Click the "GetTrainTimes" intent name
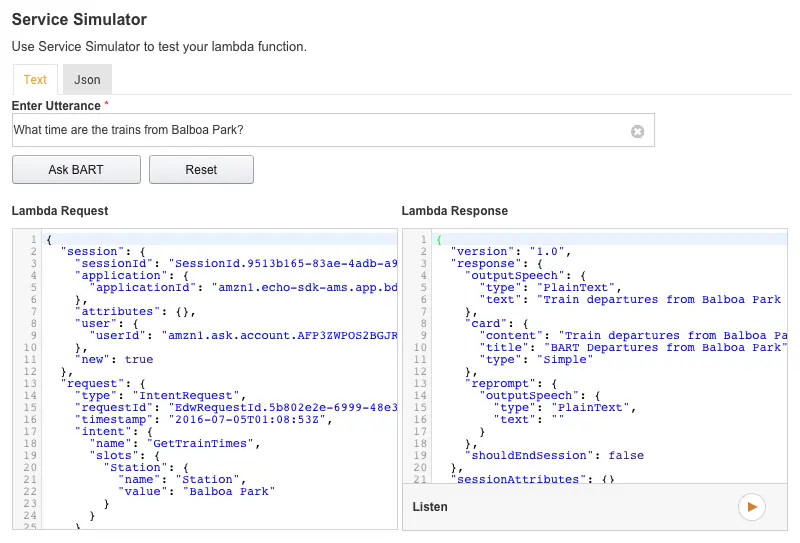 188,443
